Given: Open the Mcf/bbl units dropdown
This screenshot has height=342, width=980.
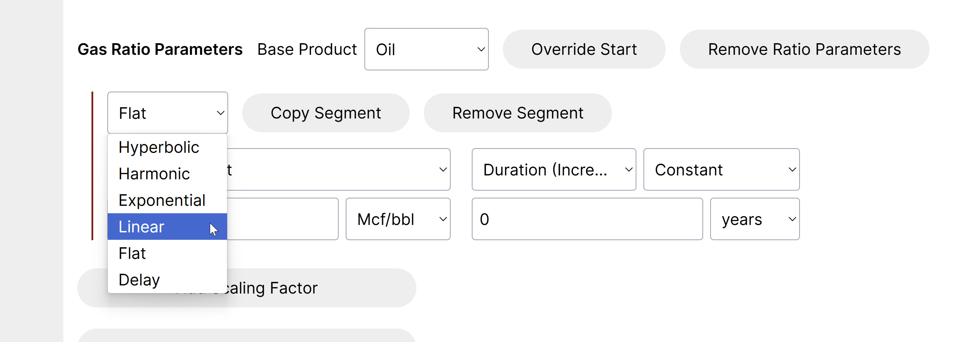Looking at the screenshot, I should pos(398,219).
